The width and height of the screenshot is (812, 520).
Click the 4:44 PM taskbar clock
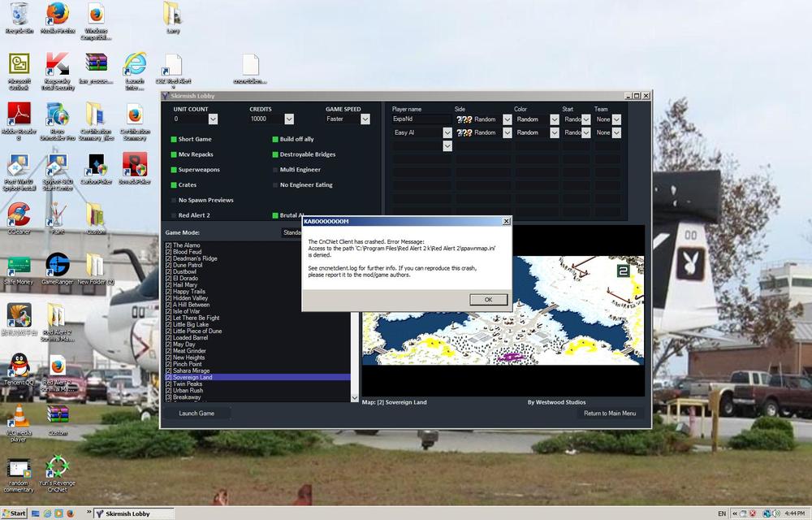[x=794, y=513]
